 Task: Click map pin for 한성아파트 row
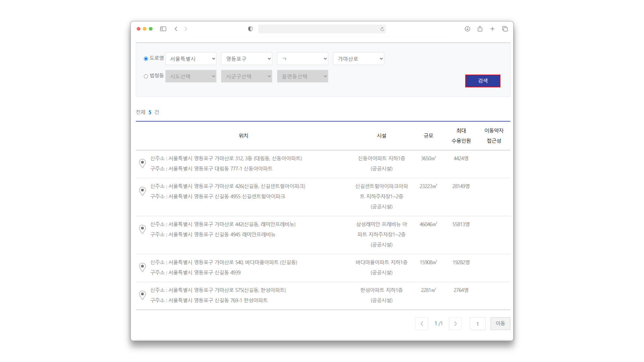tap(142, 295)
